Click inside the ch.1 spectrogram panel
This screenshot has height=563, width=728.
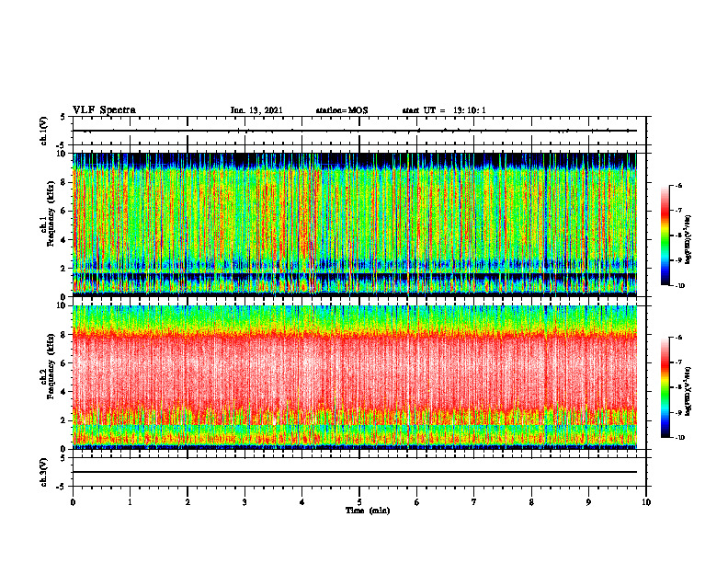pos(355,224)
